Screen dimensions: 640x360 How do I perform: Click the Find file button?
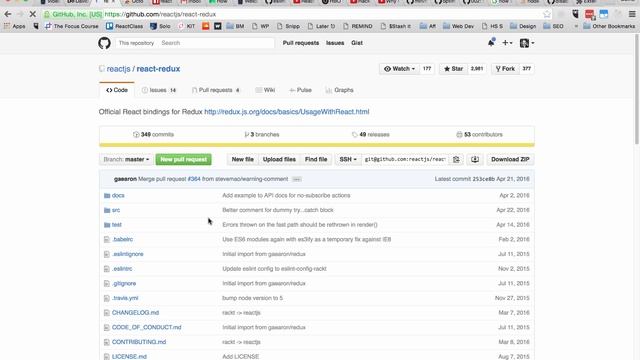click(x=316, y=159)
